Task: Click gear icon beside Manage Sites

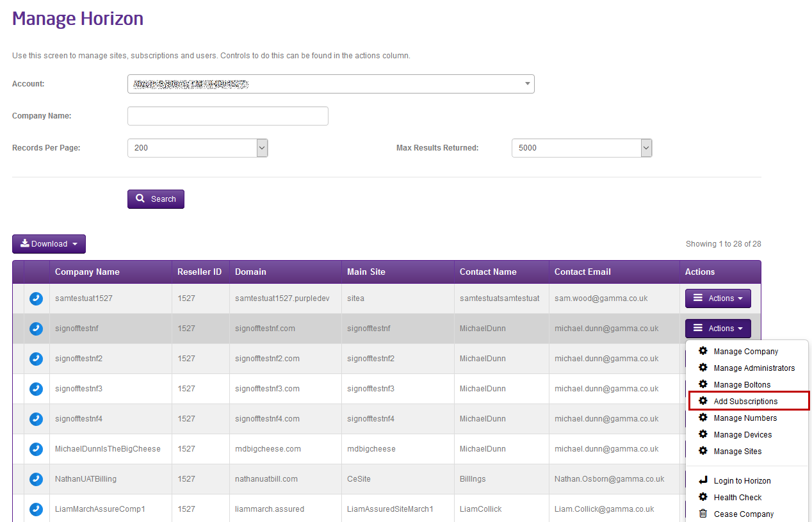Action: coord(703,451)
